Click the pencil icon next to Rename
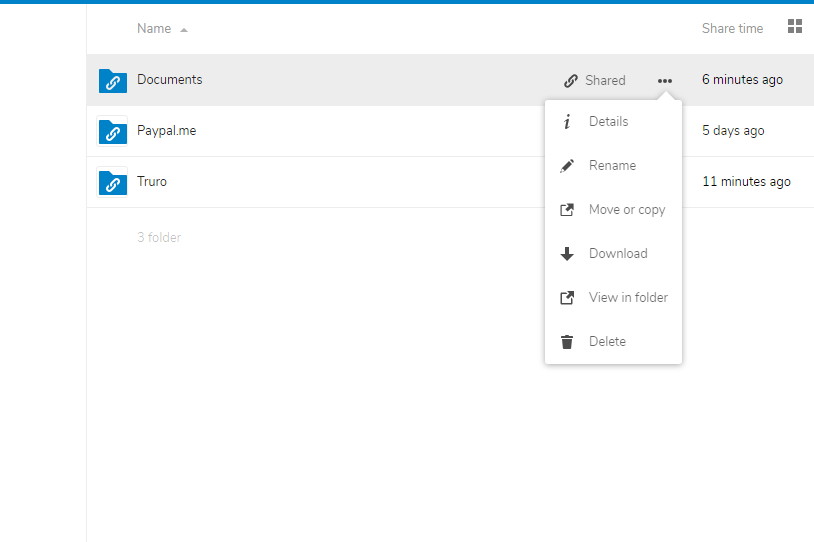This screenshot has height=542, width=814. coord(567,166)
